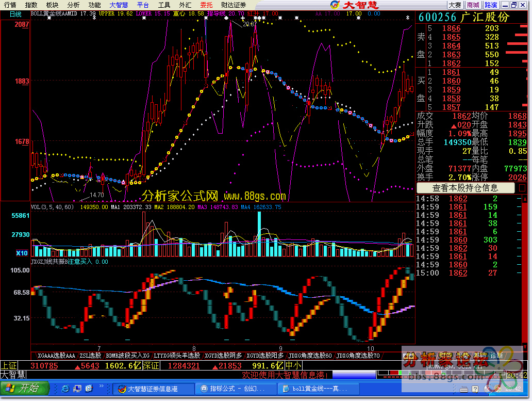Image resolution: width=532 pixels, height=401 pixels.
Task: Click the VOL(3,5,40,60) indicator label
Action: click(52, 207)
